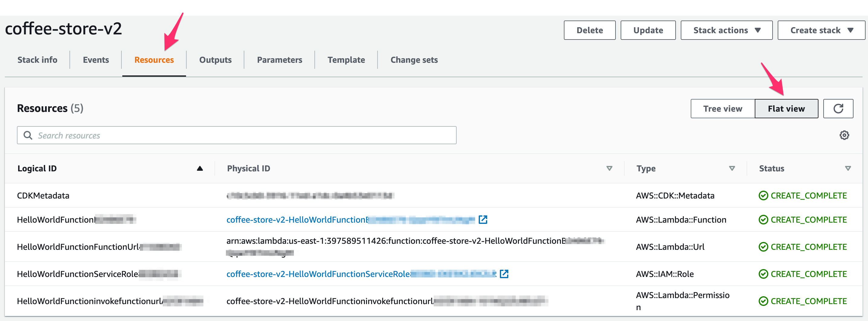Open the Change sets tab
Viewport: 868px width, 321px height.
click(414, 60)
